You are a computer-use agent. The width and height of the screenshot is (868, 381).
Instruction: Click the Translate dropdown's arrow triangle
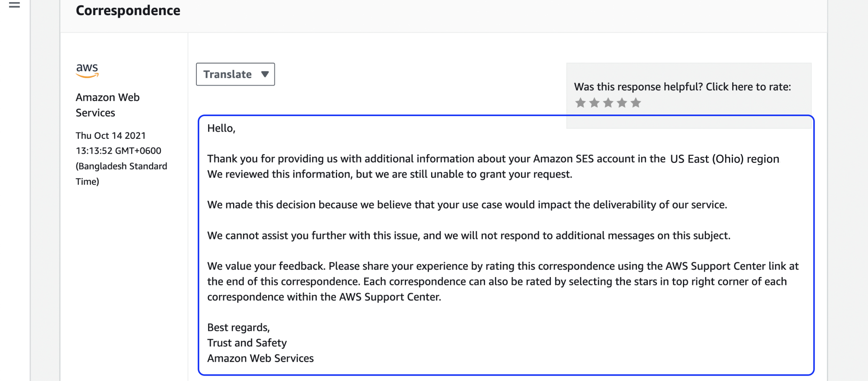point(265,74)
